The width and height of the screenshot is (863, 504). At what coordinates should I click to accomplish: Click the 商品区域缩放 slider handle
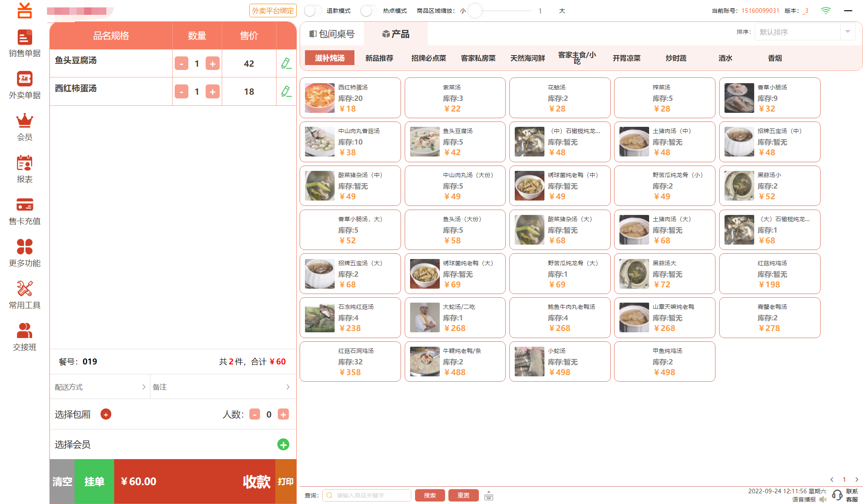475,11
